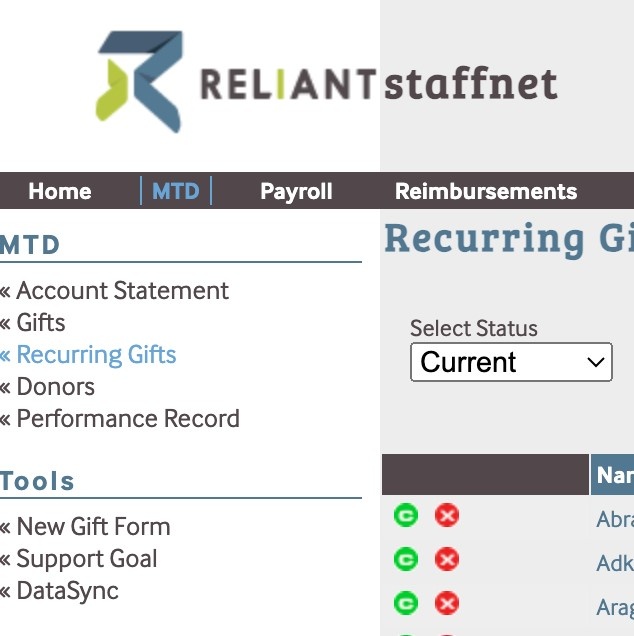The image size is (634, 636).
Task: Click the Gifts sidebar link
Action: [x=41, y=323]
